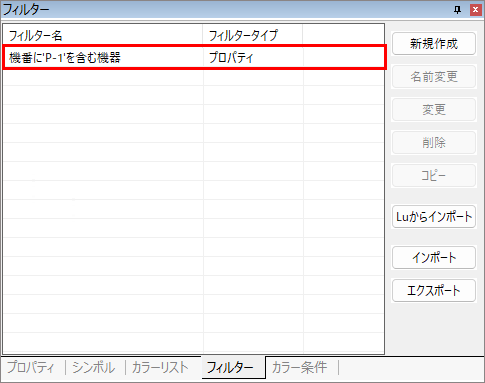The image size is (485, 383).
Task: Click the 名前変更 button
Action: [x=434, y=77]
